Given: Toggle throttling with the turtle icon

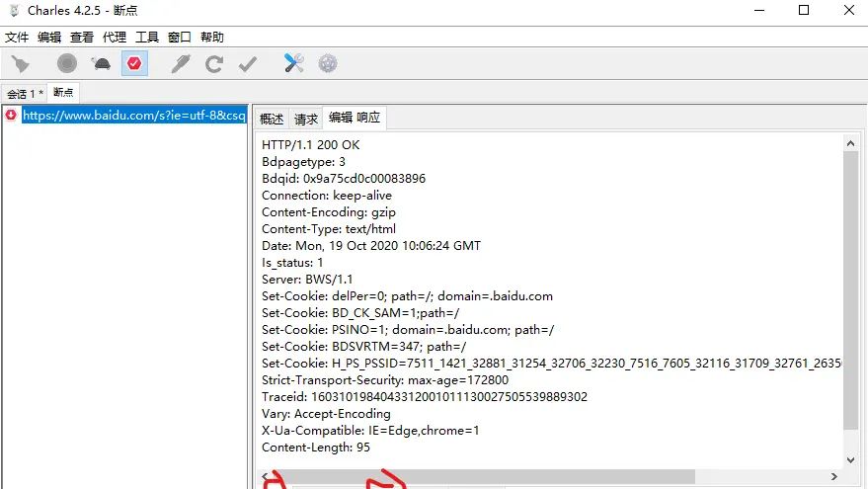Looking at the screenshot, I should [x=102, y=63].
